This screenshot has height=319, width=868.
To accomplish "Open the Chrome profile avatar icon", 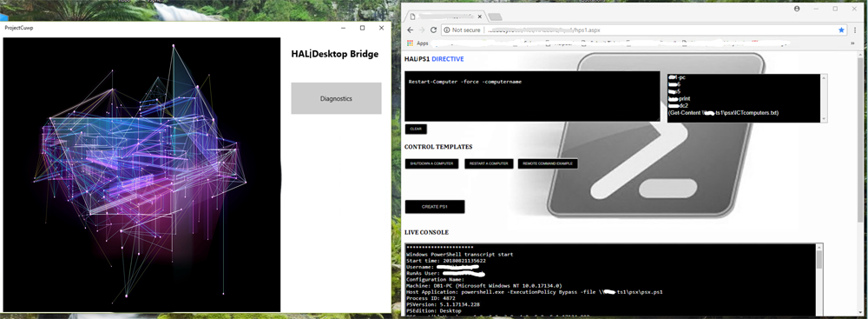I will click(x=797, y=9).
